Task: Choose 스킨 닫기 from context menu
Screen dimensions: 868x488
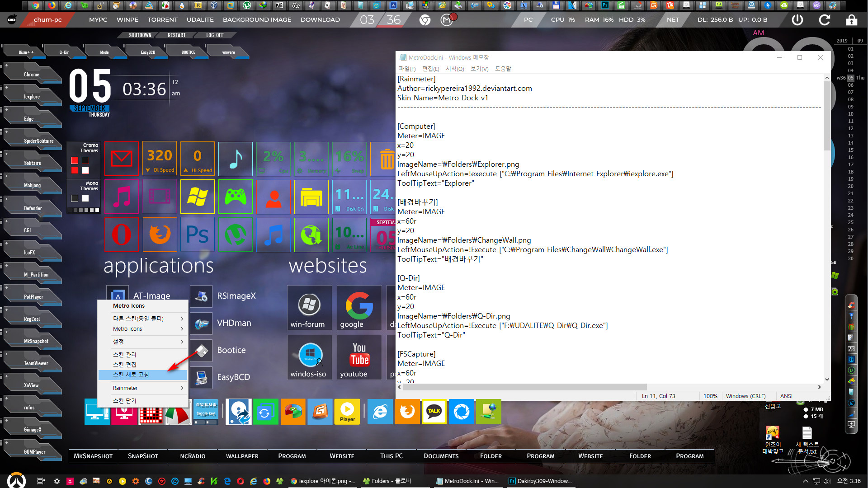Action: 142,401
